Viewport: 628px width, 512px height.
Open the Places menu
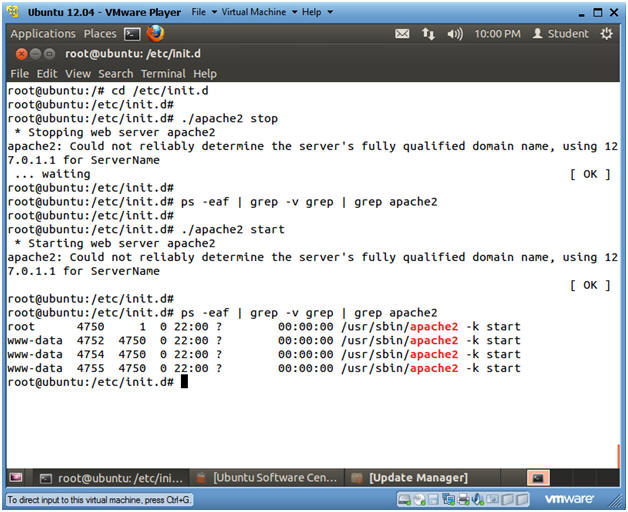[x=100, y=34]
